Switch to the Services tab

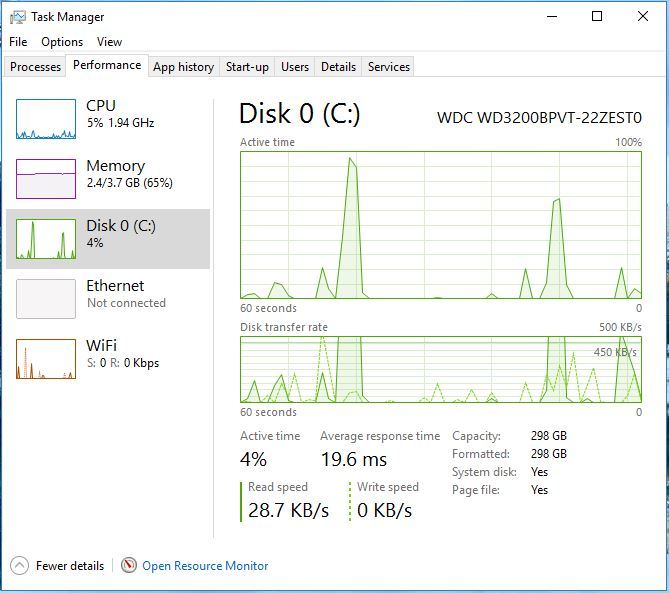[x=388, y=67]
